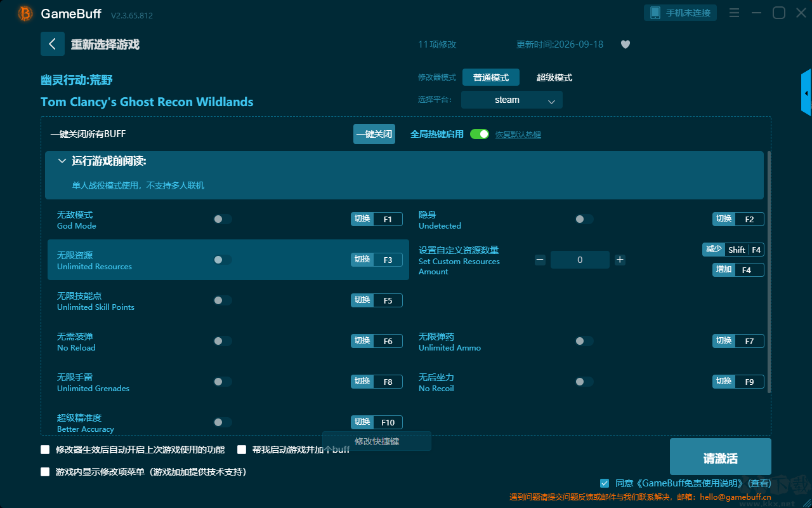
Task: Switch to 超级模式 super mode tab
Action: click(x=554, y=77)
